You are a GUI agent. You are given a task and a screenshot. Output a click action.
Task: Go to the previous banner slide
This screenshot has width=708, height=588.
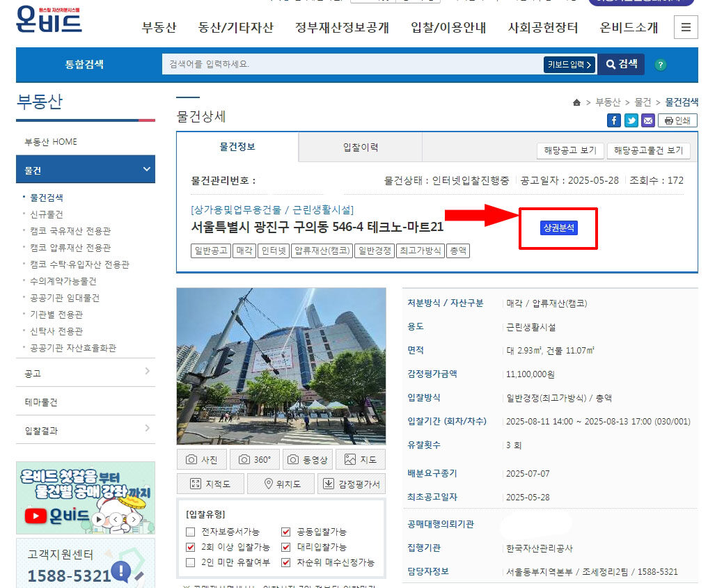(116, 519)
